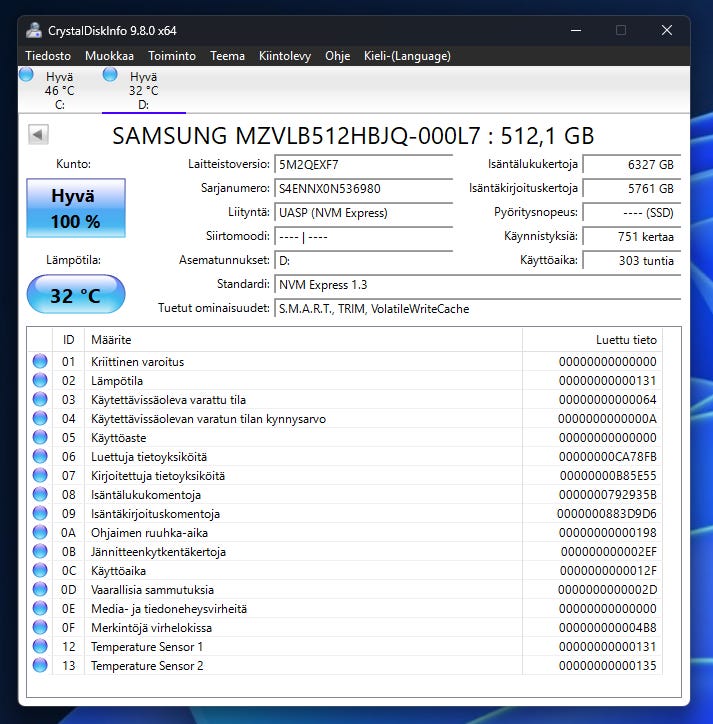Click the Laitteistoversio firmware field
The height and width of the screenshot is (724, 713).
tap(363, 164)
